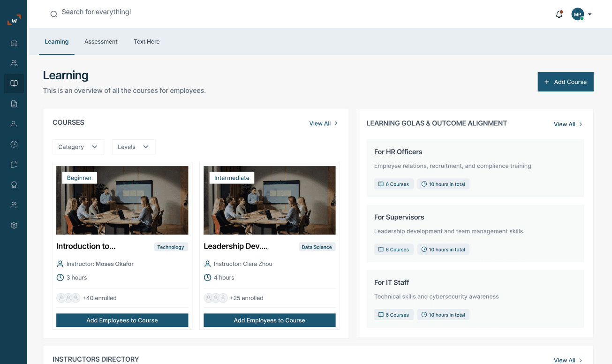Select the Text Here tab
612x364 pixels.
(146, 41)
